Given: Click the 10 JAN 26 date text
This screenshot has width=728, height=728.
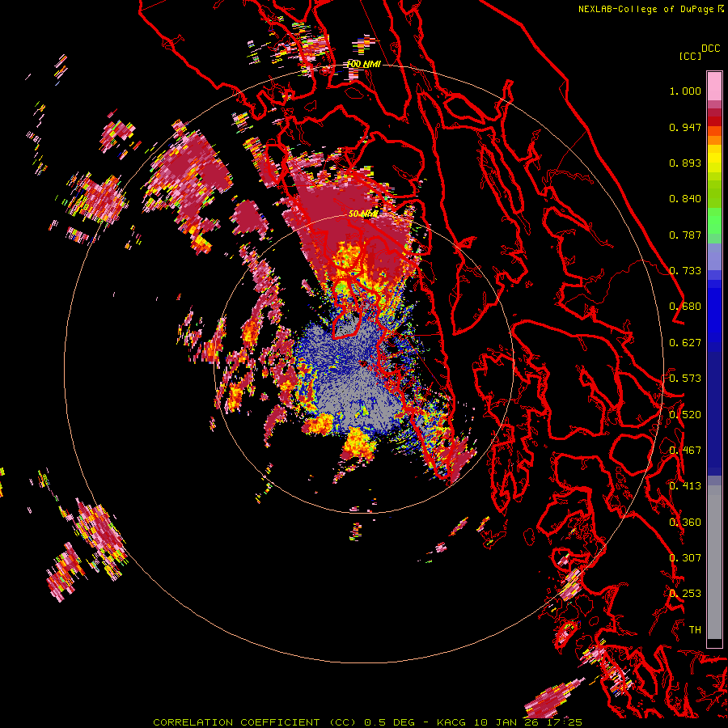Looking at the screenshot, I should pyautogui.click(x=506, y=722).
